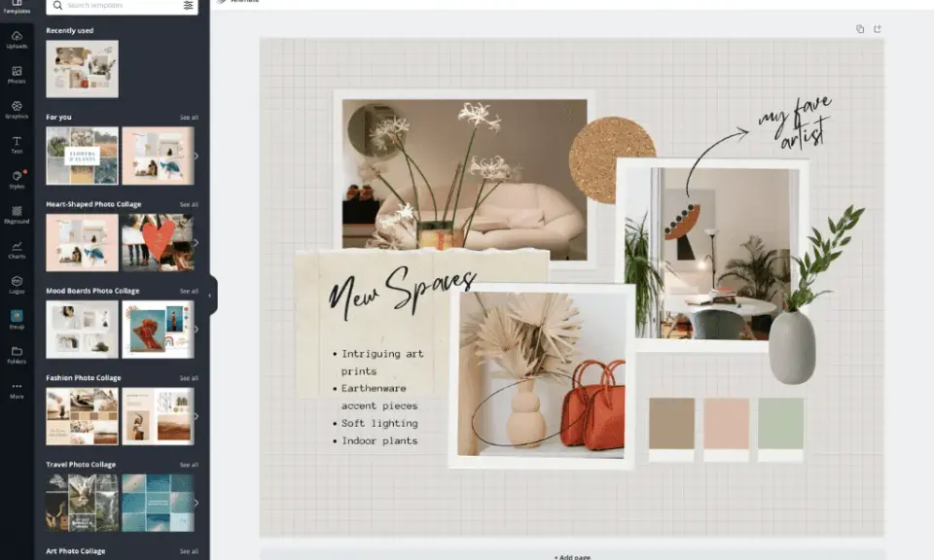Screen dimensions: 934x560
Task: Expand the For you row arrow
Action: coord(196,156)
